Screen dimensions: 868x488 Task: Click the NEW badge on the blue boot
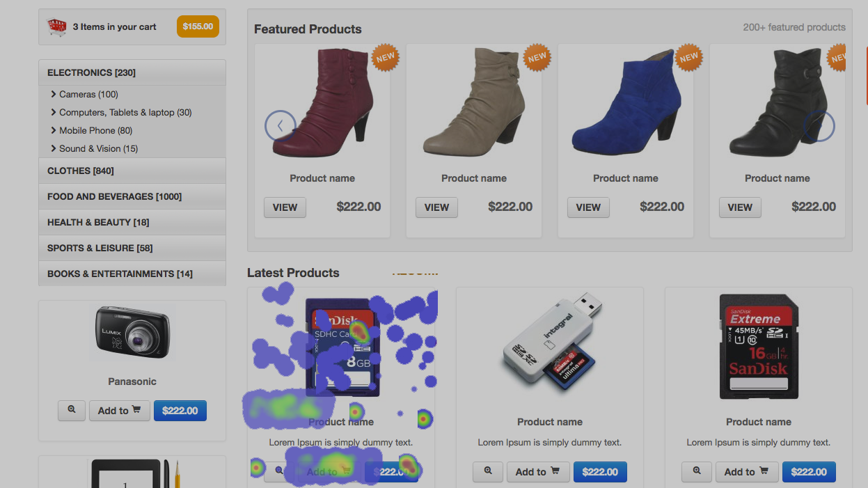coord(689,57)
